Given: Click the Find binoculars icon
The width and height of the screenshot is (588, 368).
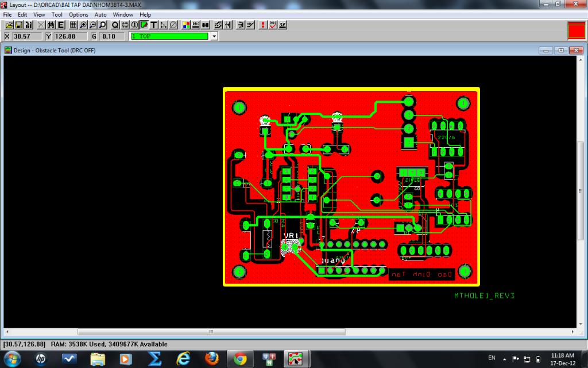Looking at the screenshot, I should click(x=51, y=25).
